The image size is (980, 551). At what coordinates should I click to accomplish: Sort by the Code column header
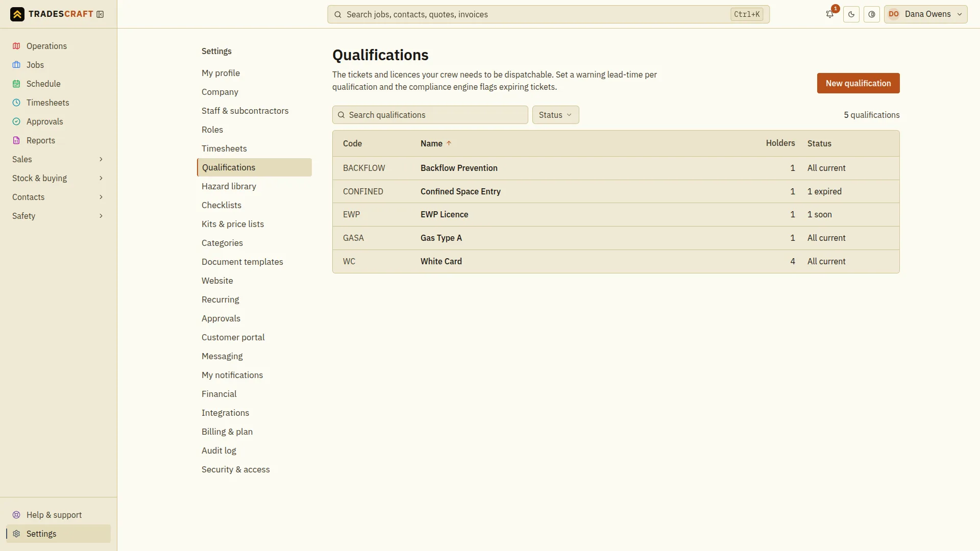(352, 143)
